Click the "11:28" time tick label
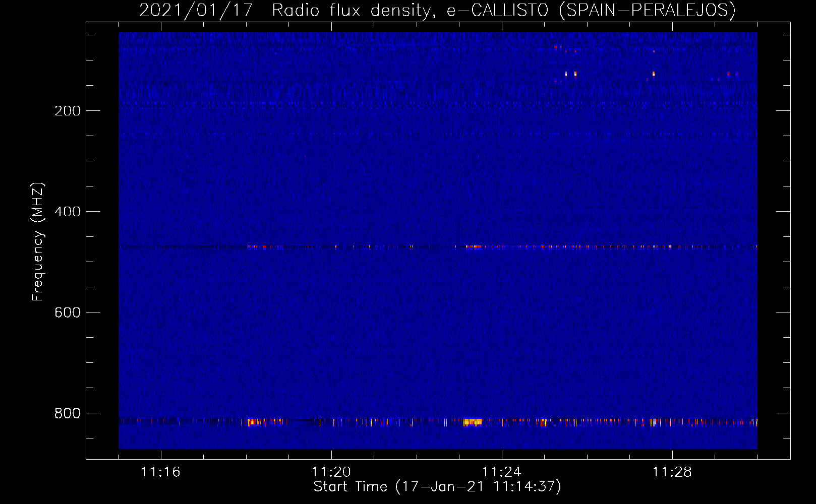Screen dimensions: 816x504 672,472
